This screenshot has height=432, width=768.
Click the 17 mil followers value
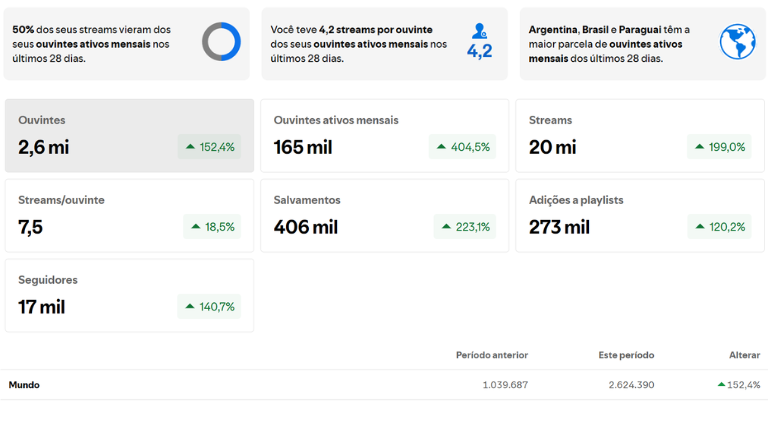[x=42, y=307]
